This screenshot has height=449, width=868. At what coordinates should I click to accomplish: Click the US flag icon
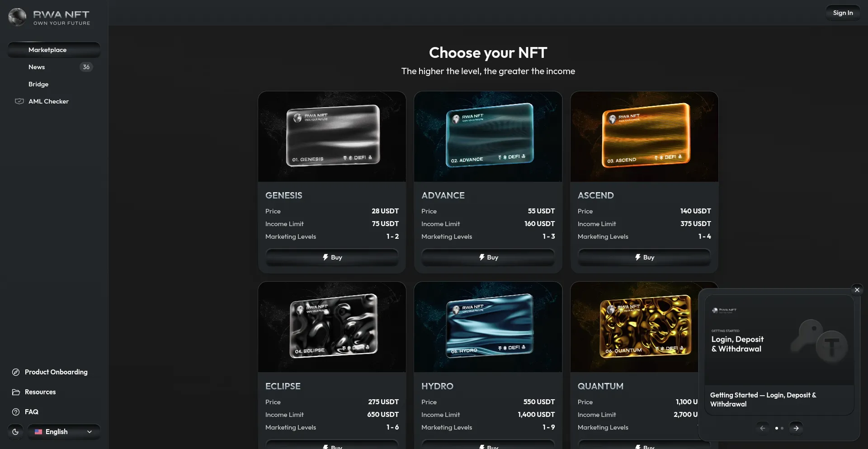pos(38,432)
